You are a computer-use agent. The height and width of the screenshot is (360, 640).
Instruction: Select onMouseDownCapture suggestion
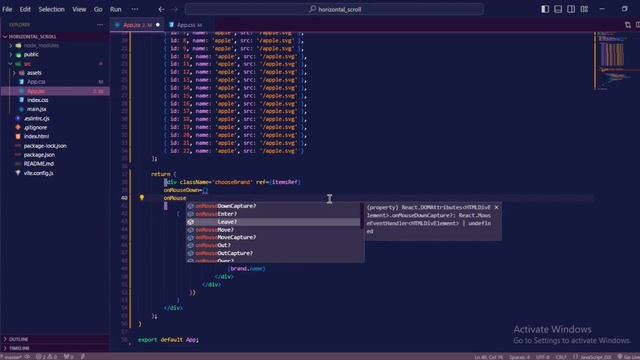click(274, 206)
